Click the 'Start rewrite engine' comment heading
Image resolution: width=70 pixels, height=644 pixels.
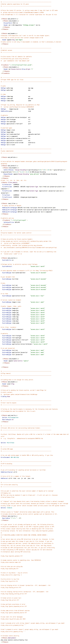pos(9,403)
